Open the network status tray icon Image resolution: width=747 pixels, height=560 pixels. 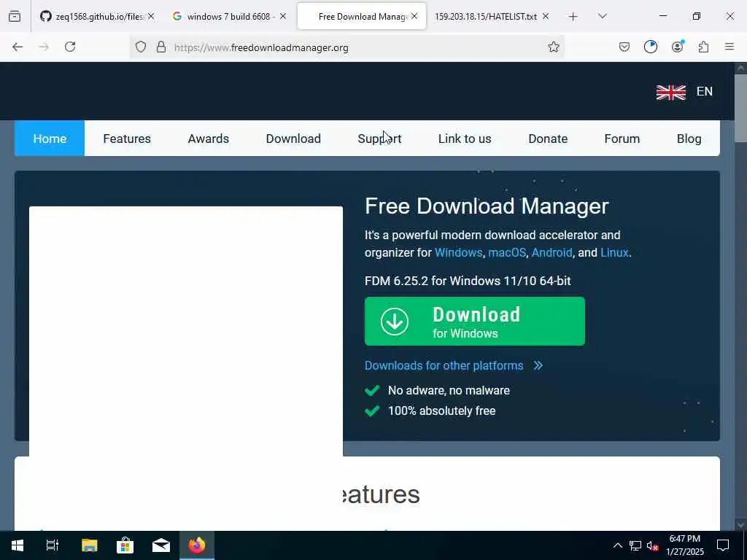635,545
